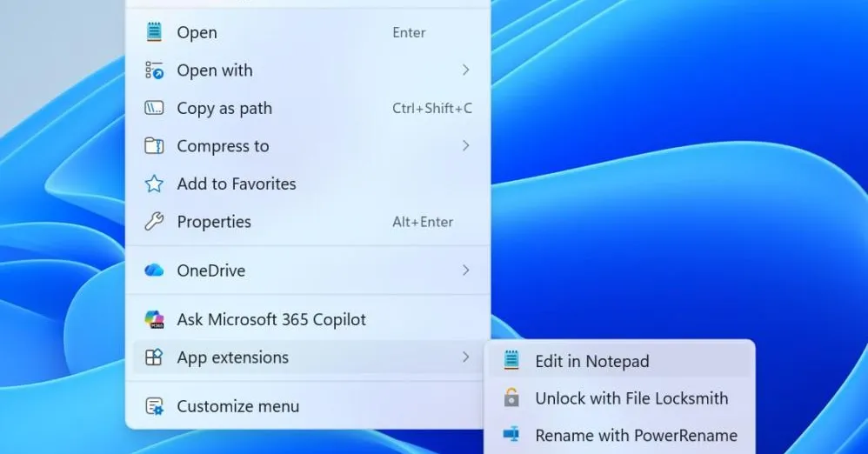This screenshot has width=868, height=454.
Task: Click the Copy as path icon
Action: tap(154, 108)
